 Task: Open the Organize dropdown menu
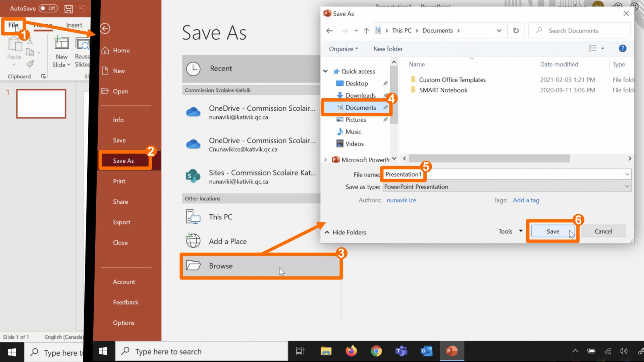tap(343, 49)
